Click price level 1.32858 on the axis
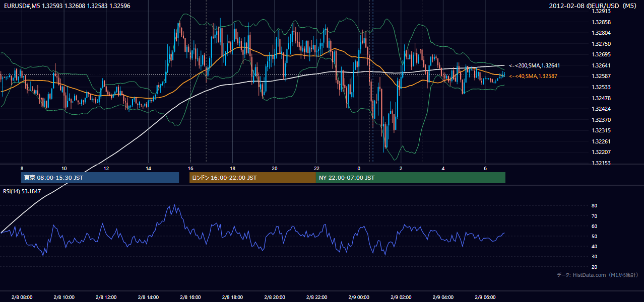This screenshot has height=302, width=644. [601, 22]
